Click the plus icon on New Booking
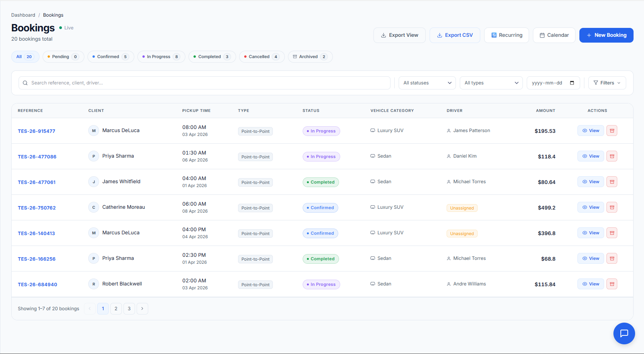 pos(588,35)
